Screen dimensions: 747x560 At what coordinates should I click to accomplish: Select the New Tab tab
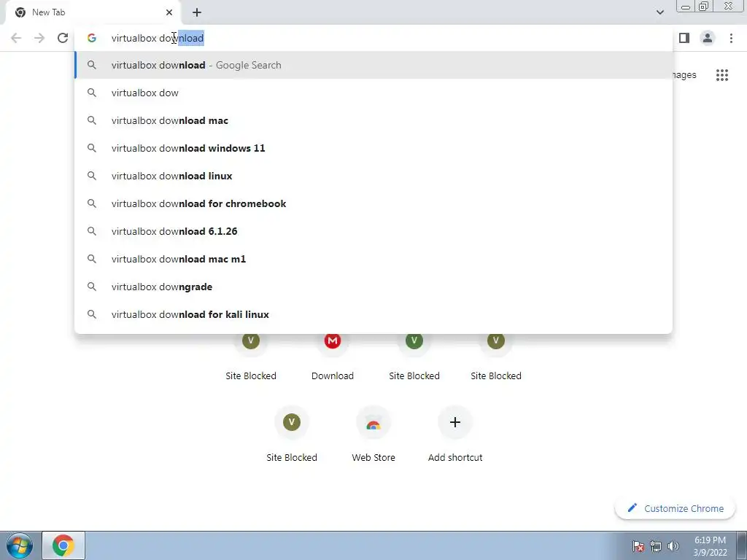point(93,12)
